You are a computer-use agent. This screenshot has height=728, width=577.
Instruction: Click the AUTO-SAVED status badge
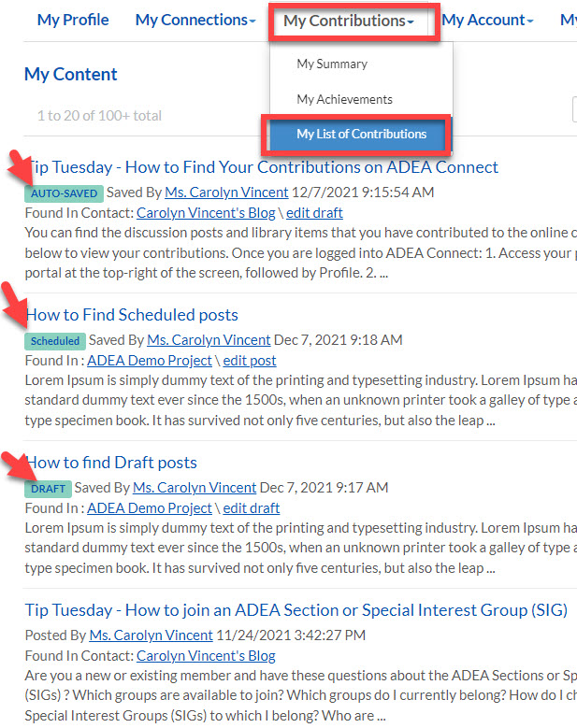pos(65,193)
